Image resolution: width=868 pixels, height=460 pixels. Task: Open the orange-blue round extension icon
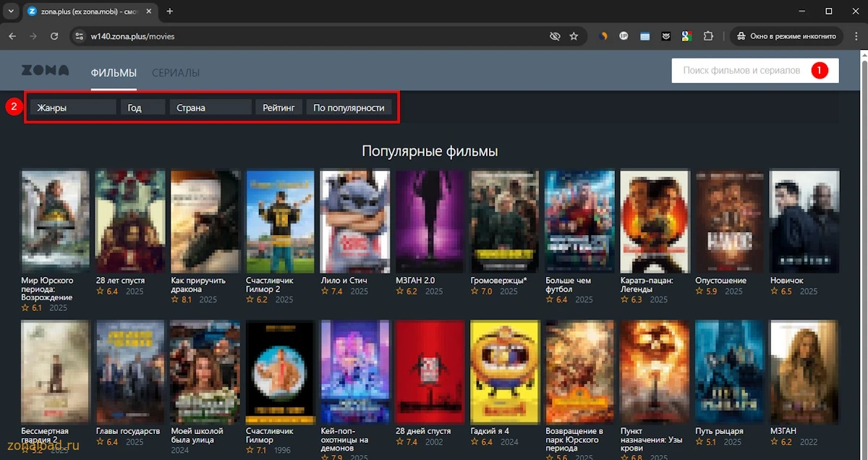pyautogui.click(x=604, y=36)
